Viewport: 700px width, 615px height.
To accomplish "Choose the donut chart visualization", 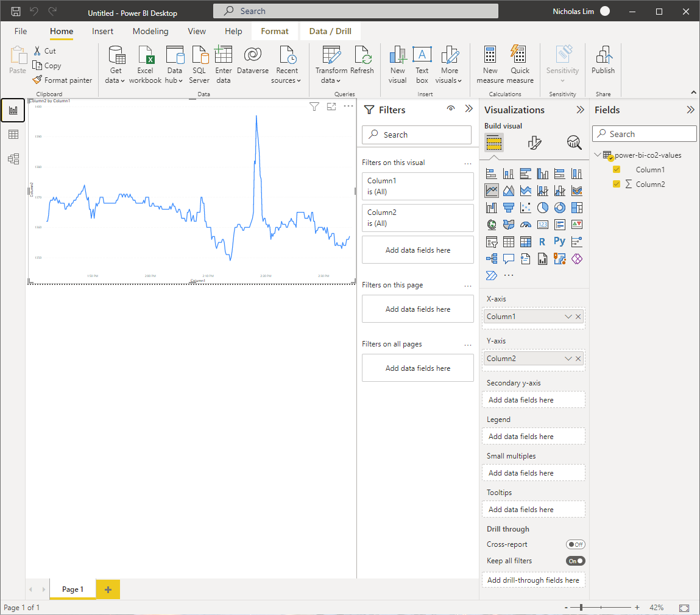I will point(559,207).
